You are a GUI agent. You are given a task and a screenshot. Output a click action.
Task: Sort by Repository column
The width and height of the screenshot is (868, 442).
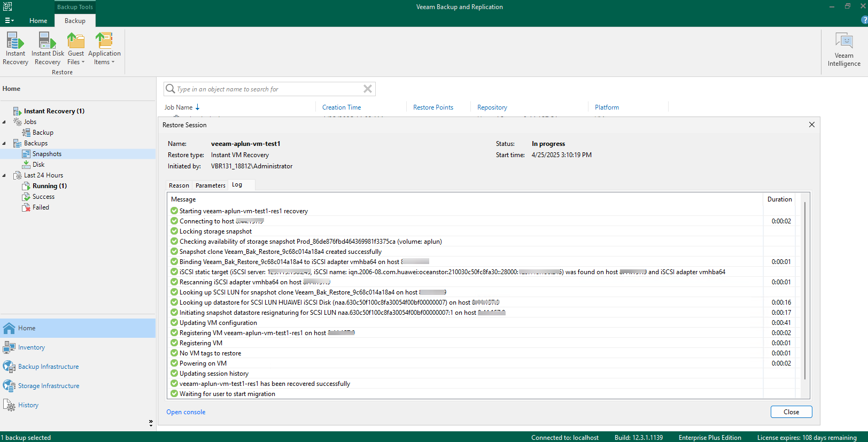492,107
